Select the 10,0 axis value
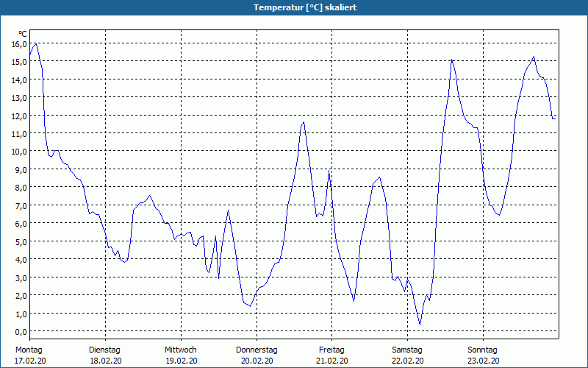Image resolution: width=588 pixels, height=368 pixels. tap(19, 152)
